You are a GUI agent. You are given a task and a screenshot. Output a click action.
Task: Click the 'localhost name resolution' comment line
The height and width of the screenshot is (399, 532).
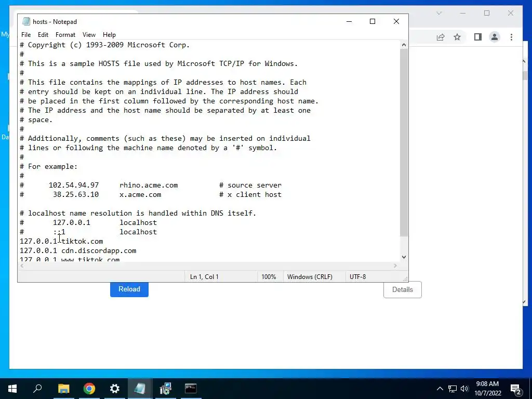138,214
